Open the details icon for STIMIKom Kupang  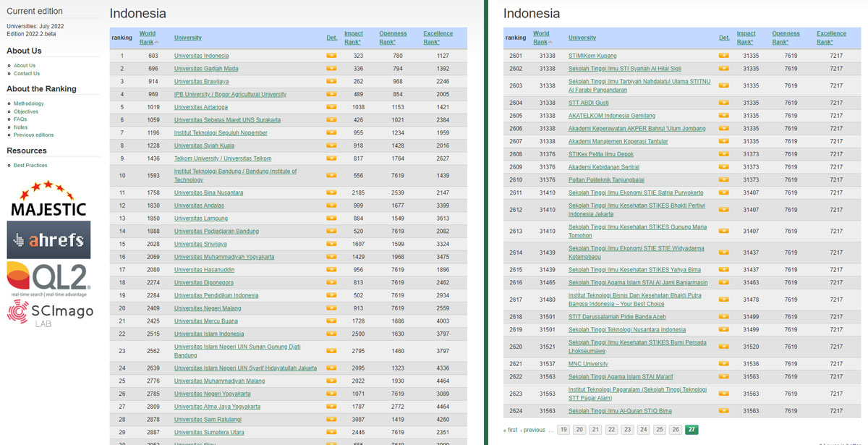723,56
